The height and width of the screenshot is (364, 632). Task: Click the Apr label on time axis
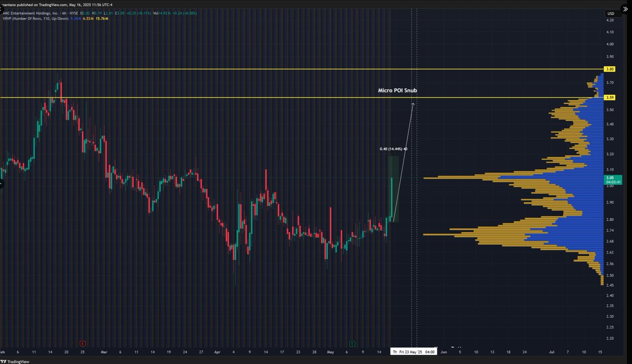click(x=218, y=351)
